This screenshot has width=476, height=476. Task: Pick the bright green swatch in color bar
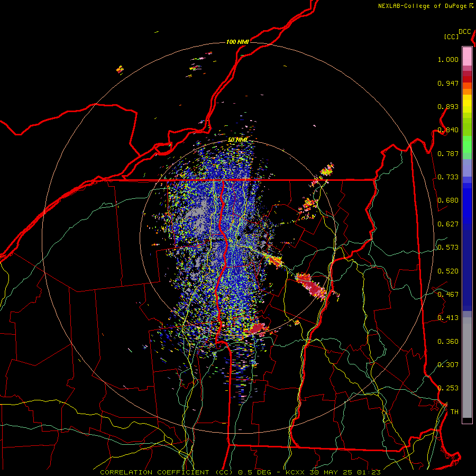click(467, 144)
